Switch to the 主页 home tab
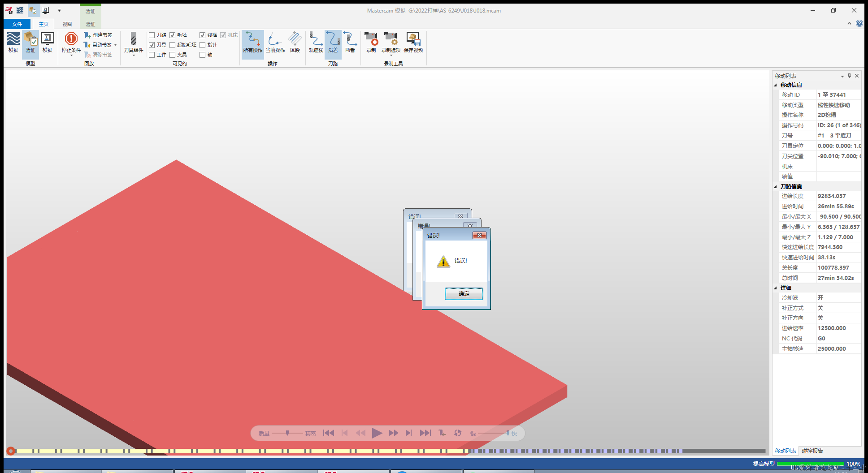 43,24
